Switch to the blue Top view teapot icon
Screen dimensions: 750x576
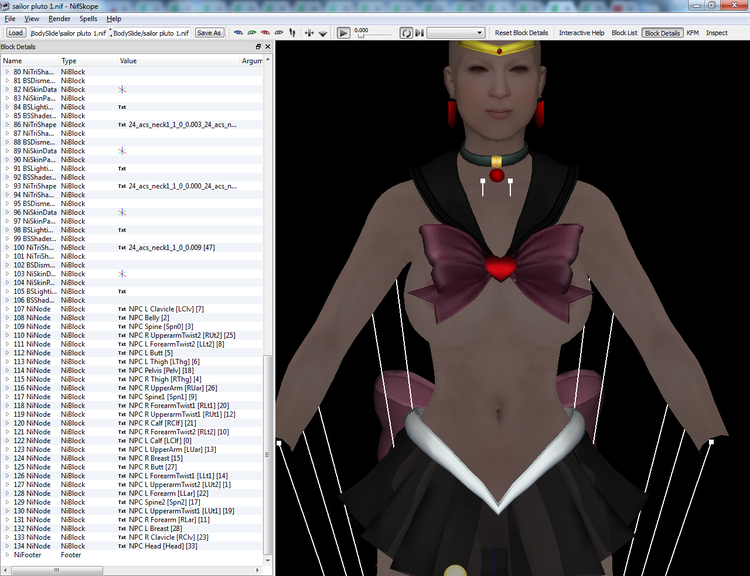(x=238, y=33)
